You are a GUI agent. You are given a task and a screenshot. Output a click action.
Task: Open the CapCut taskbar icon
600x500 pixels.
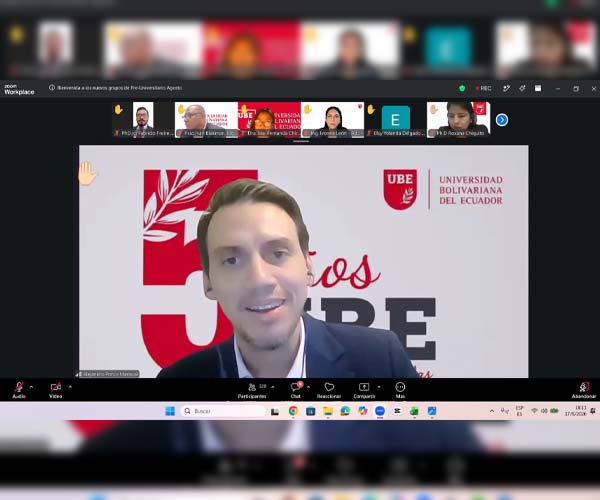pyautogui.click(x=397, y=411)
